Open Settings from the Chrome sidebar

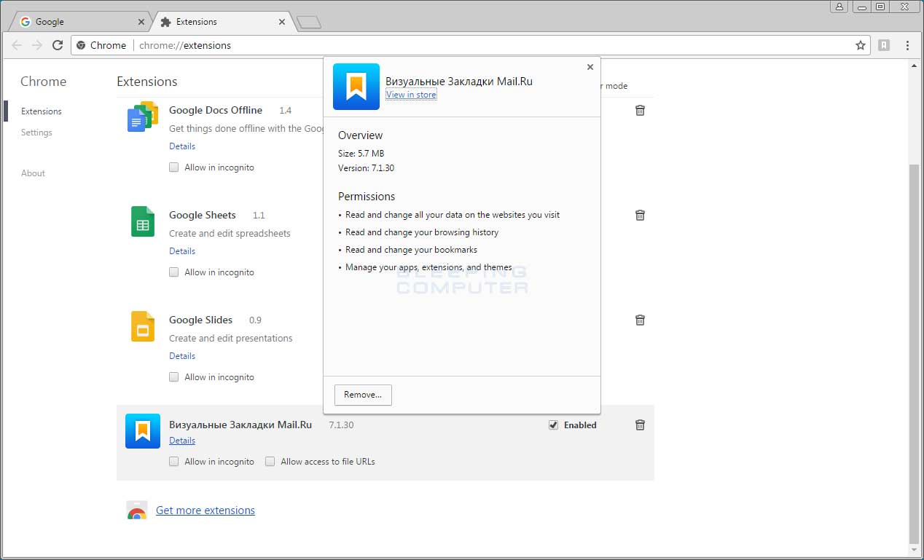pyautogui.click(x=36, y=133)
